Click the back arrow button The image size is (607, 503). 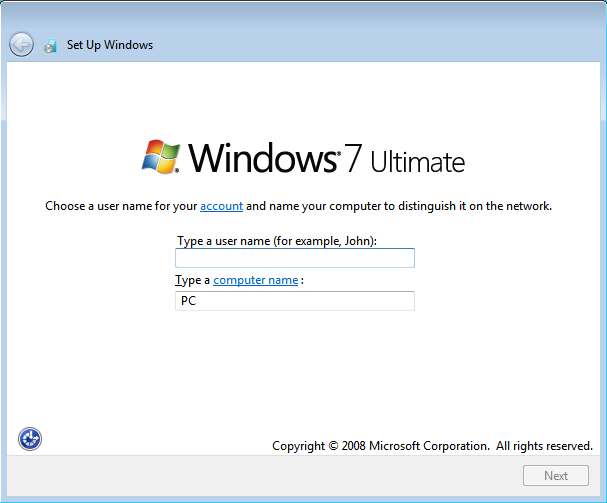[21, 45]
